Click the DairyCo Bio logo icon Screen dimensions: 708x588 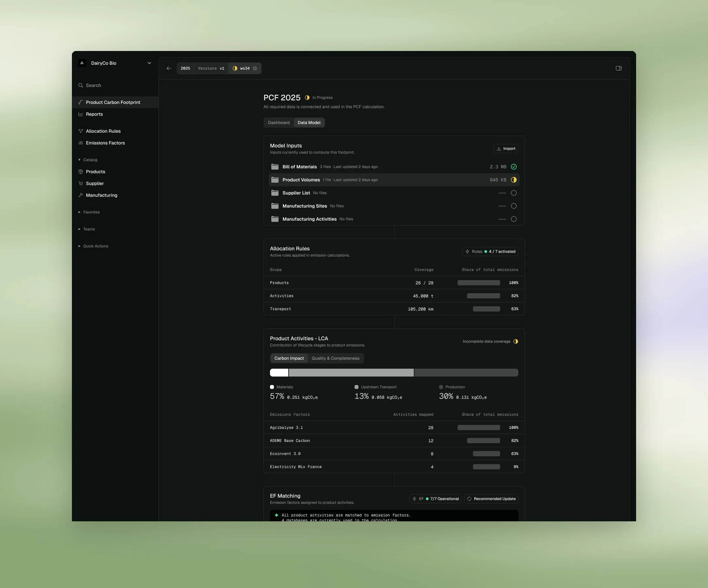[x=82, y=63]
